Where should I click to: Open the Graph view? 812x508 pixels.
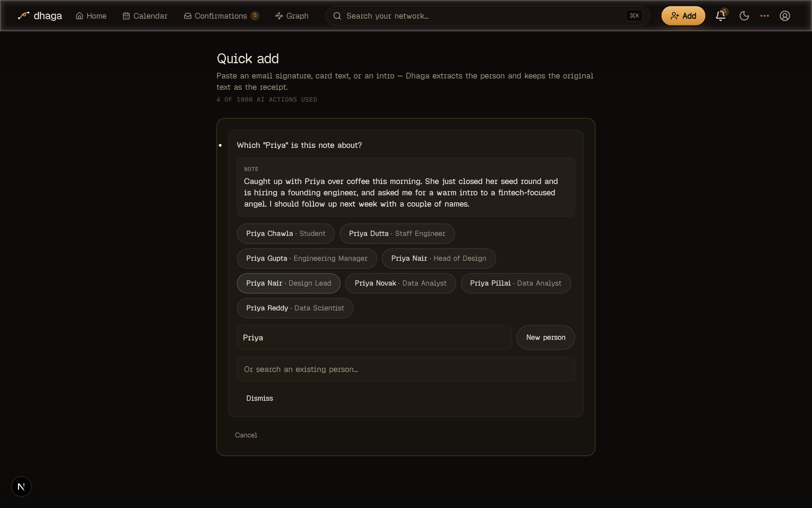pos(292,16)
